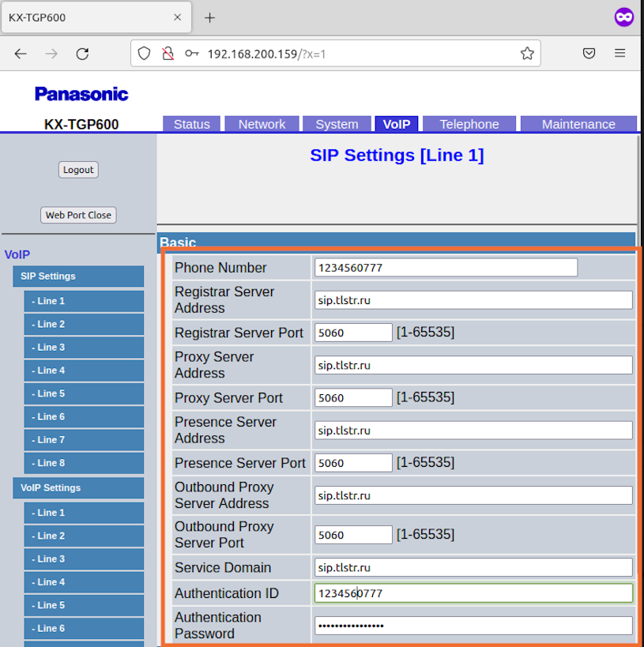Click the Presence Server Address field
This screenshot has width=644, height=647.
[473, 431]
